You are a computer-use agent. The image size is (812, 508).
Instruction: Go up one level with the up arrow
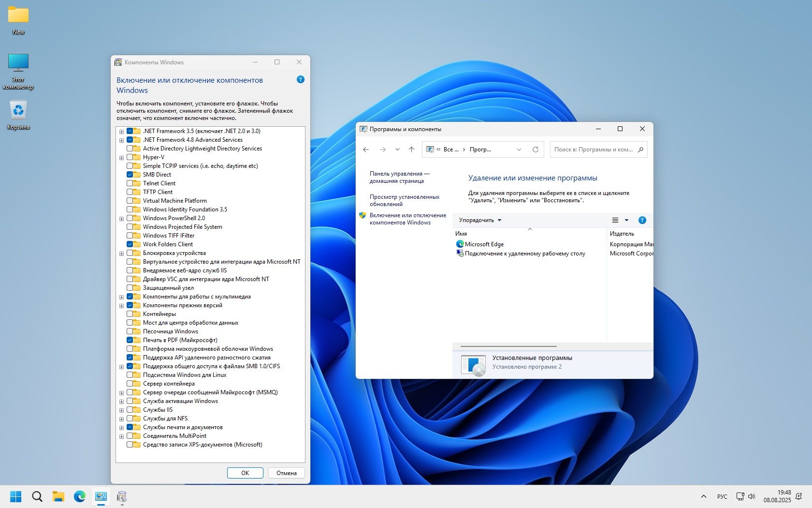pyautogui.click(x=411, y=149)
